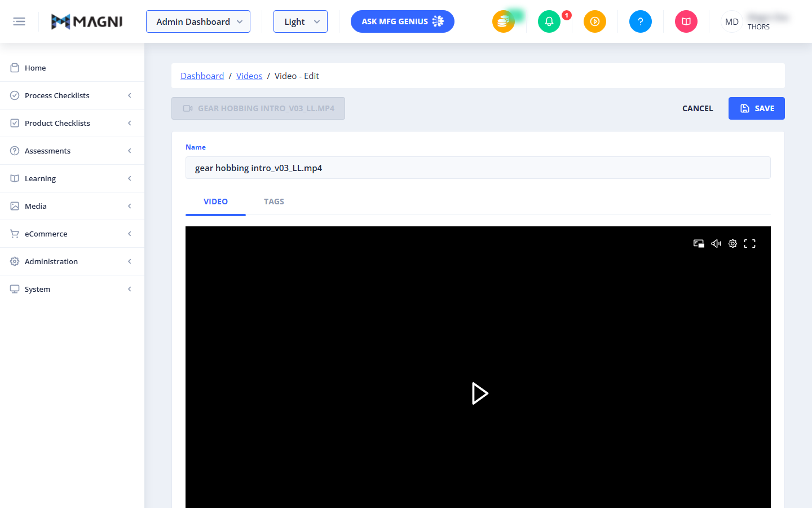Follow the Dashboard breadcrumb link
812x508 pixels.
pyautogui.click(x=202, y=76)
